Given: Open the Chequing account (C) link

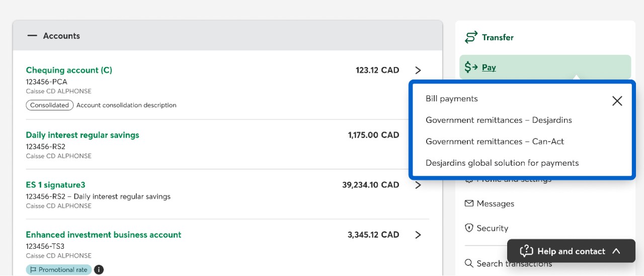Looking at the screenshot, I should [x=69, y=71].
